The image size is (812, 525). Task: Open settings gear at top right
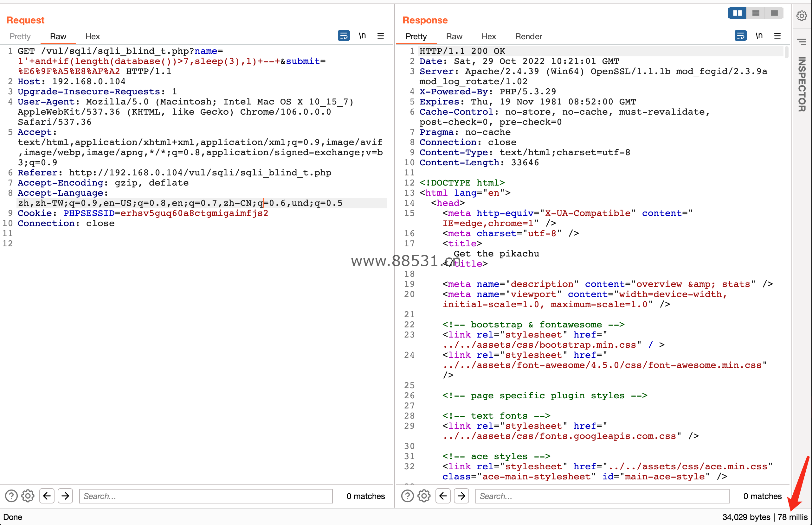(x=802, y=16)
